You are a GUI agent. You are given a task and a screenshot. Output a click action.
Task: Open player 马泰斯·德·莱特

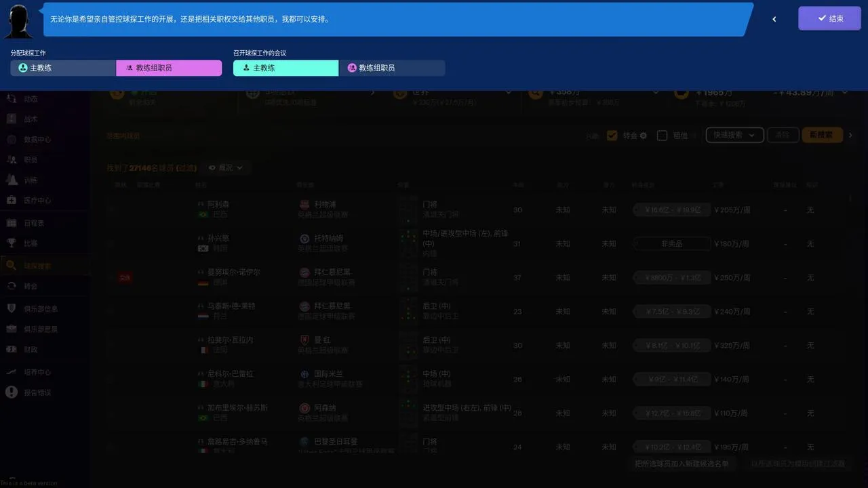point(231,306)
